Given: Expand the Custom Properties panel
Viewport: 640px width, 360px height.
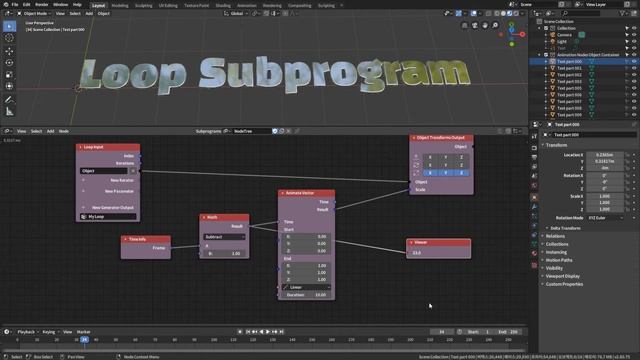Looking at the screenshot, I should [x=564, y=284].
